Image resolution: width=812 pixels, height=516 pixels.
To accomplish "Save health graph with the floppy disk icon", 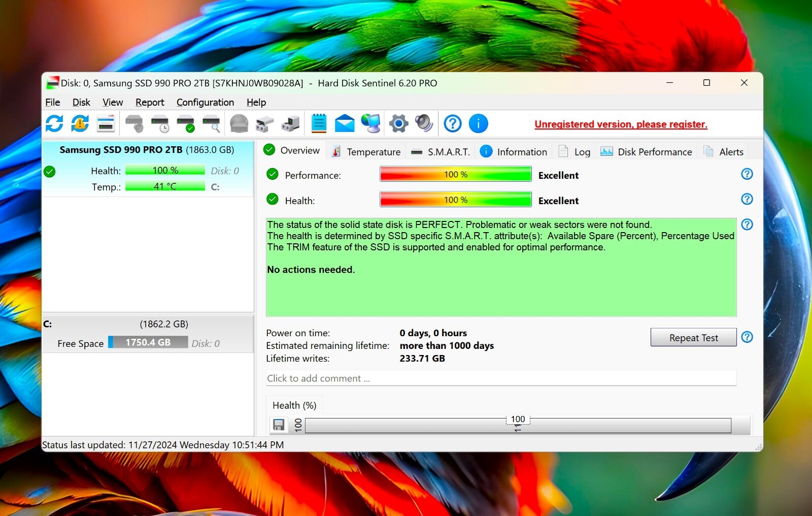I will [x=279, y=425].
